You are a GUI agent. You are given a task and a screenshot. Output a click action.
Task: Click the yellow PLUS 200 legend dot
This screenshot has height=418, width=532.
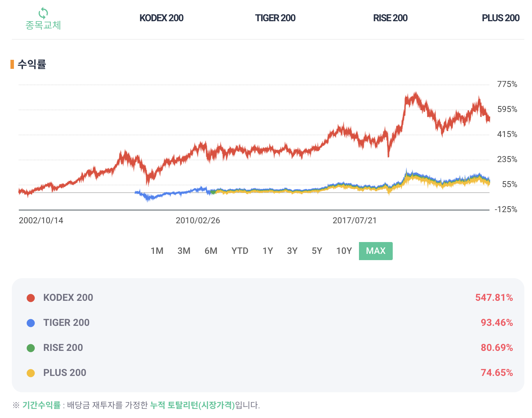pos(31,373)
